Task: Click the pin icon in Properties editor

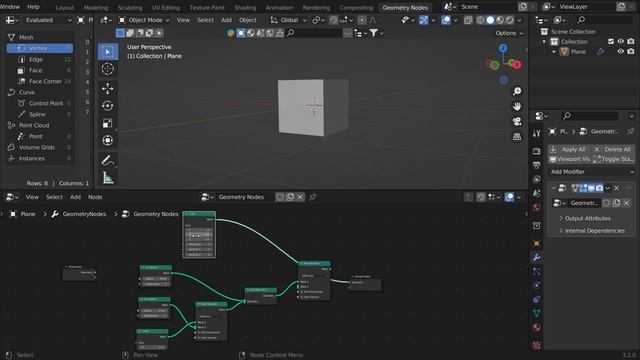Action: click(x=631, y=131)
